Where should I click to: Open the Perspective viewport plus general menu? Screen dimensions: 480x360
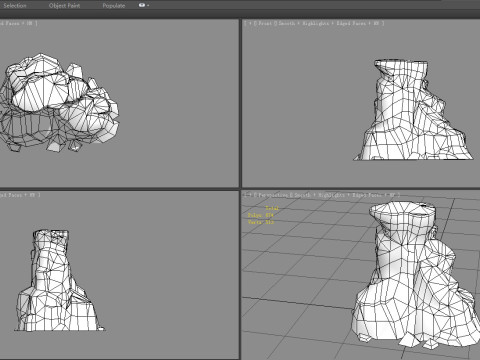pyautogui.click(x=250, y=195)
